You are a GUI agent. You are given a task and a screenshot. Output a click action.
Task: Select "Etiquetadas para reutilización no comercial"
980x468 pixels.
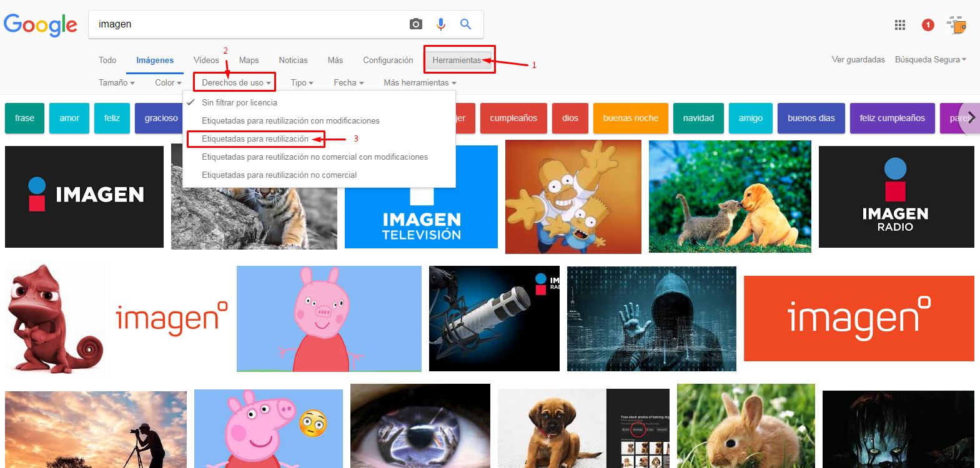[319, 175]
